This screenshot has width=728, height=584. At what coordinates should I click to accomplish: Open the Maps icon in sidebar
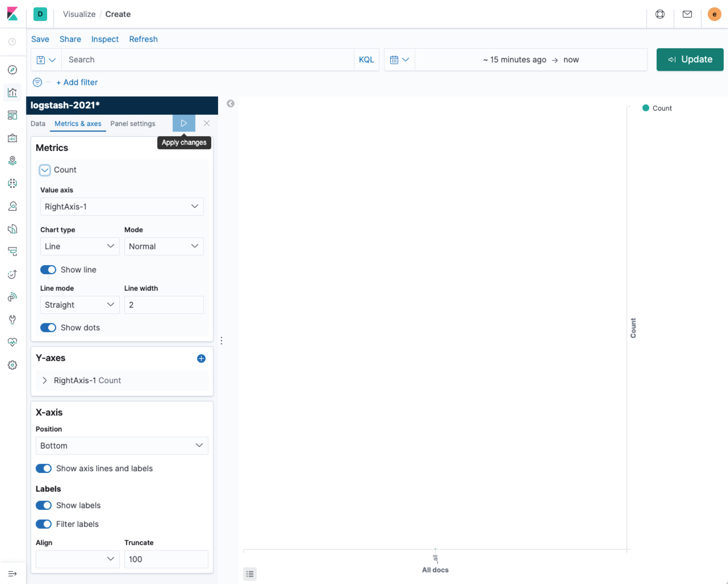(13, 161)
